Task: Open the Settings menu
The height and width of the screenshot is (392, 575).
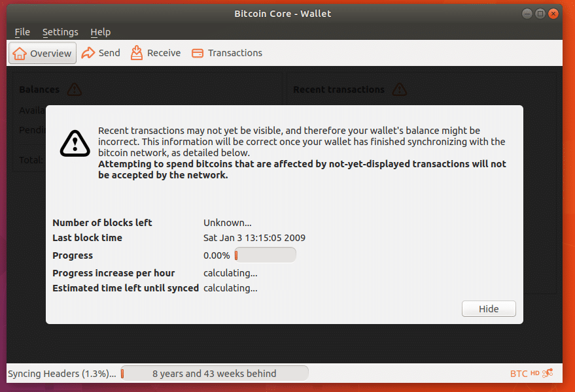Action: click(60, 32)
